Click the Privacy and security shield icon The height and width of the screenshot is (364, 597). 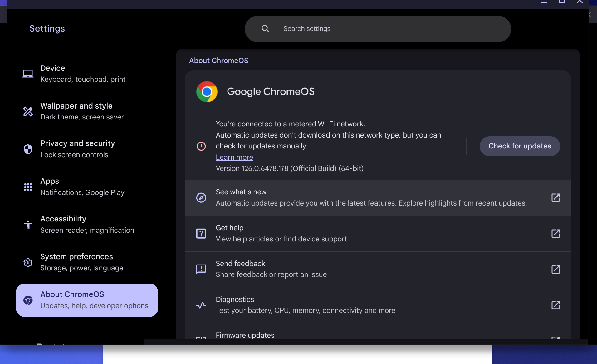click(x=28, y=149)
